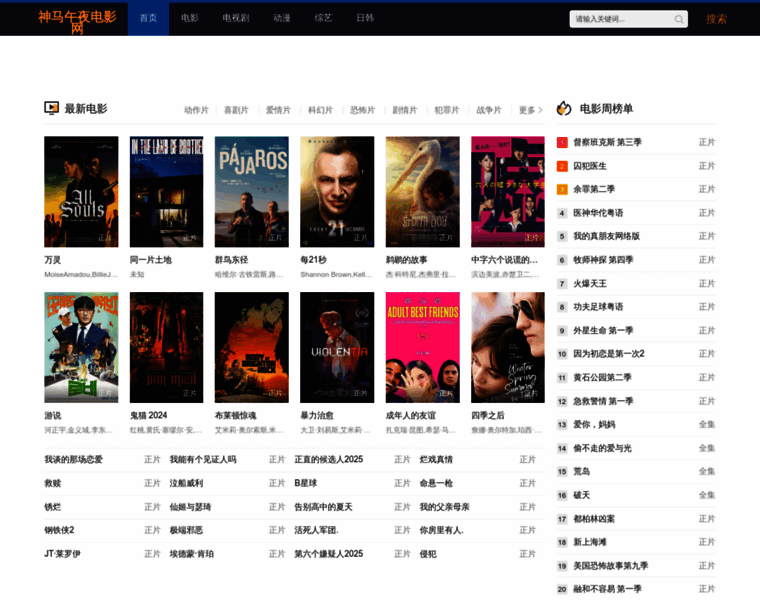Click the 神马午夜电影网 site logo

(77, 22)
